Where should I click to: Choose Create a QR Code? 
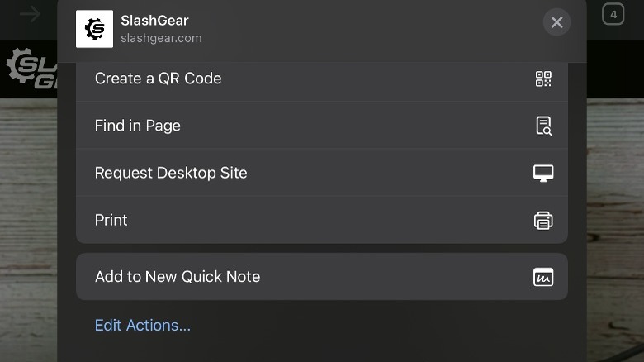click(x=158, y=79)
